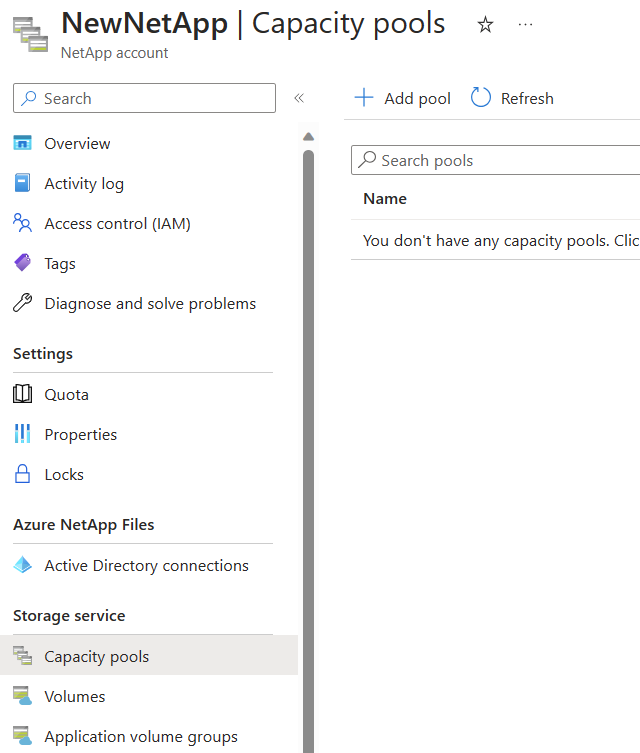Image resolution: width=640 pixels, height=753 pixels.
Task: Click the 'NewNetApp | Capacity pools' title
Action: click(254, 24)
